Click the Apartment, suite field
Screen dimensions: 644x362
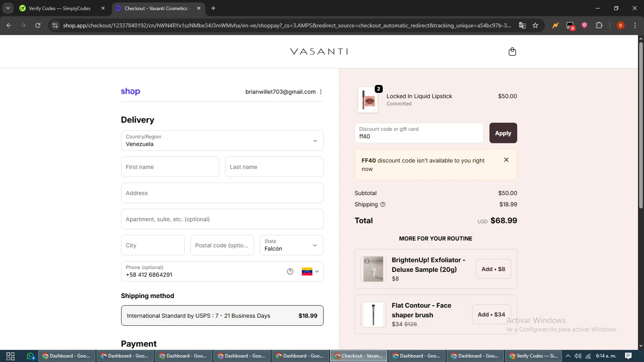[x=222, y=219]
